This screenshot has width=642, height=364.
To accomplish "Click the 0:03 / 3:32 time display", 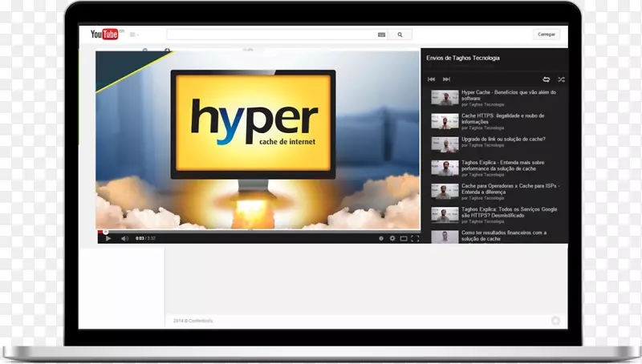I will pyautogui.click(x=145, y=238).
